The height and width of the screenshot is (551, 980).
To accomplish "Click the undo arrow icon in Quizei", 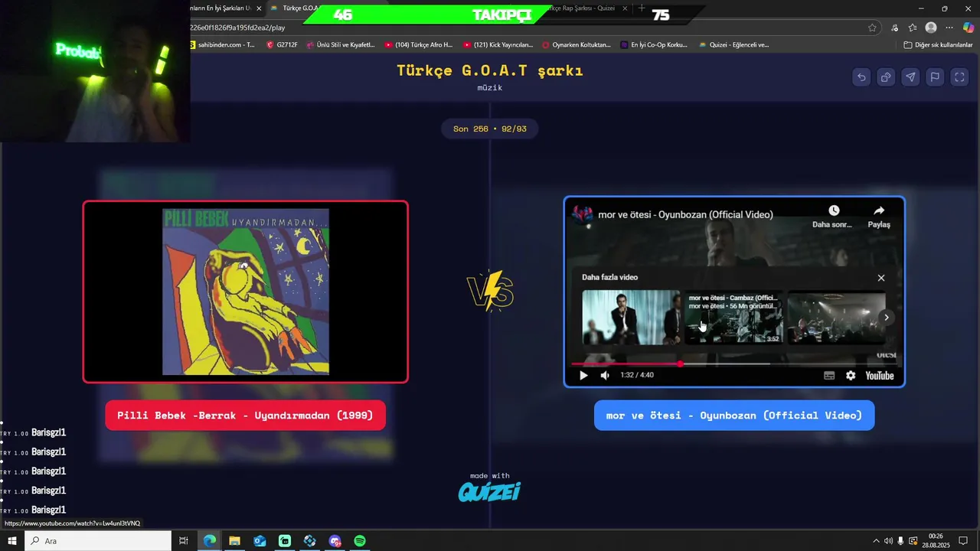I will 861,77.
